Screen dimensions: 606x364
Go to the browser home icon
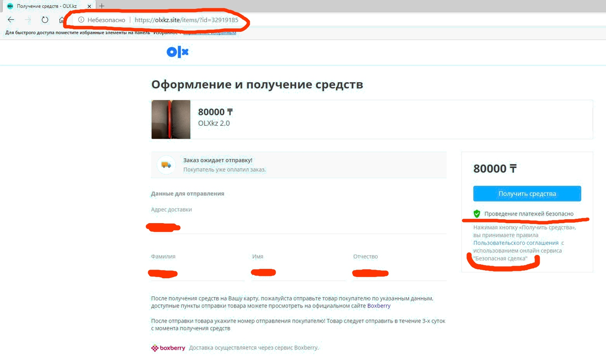(62, 20)
